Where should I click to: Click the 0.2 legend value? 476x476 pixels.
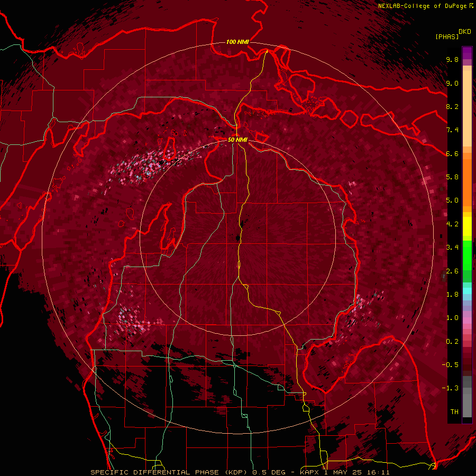click(x=452, y=342)
